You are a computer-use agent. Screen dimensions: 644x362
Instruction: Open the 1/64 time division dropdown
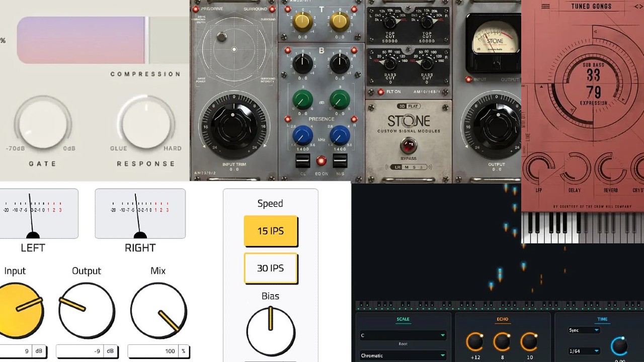(584, 350)
